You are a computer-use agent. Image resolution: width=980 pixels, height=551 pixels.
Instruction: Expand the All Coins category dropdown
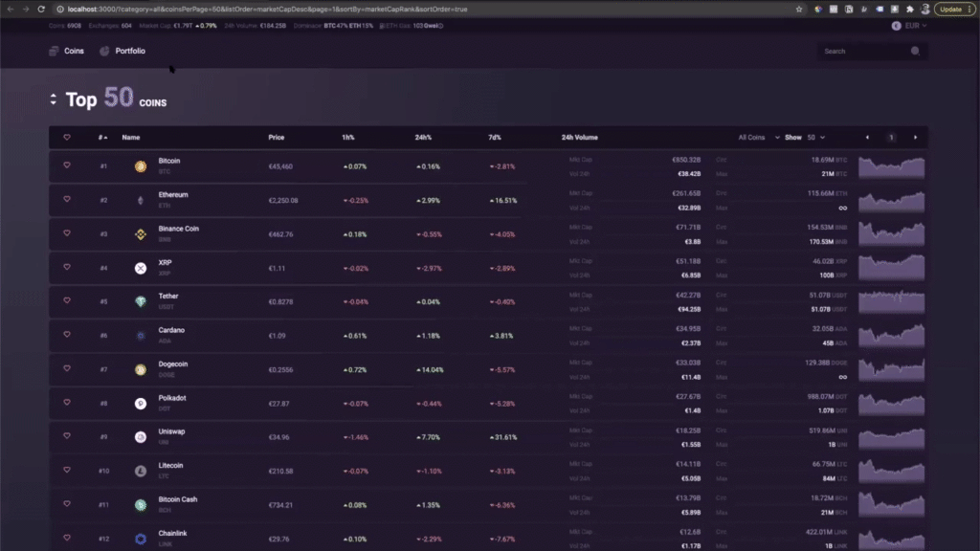pos(759,138)
